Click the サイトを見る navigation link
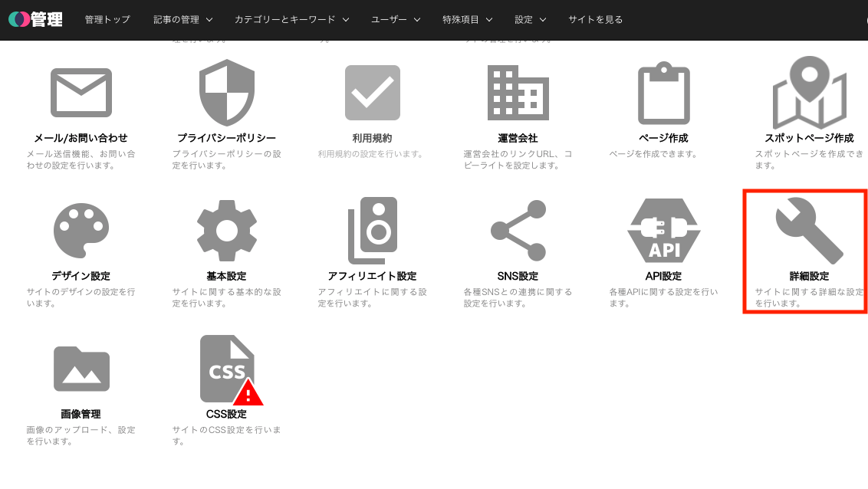 (595, 19)
